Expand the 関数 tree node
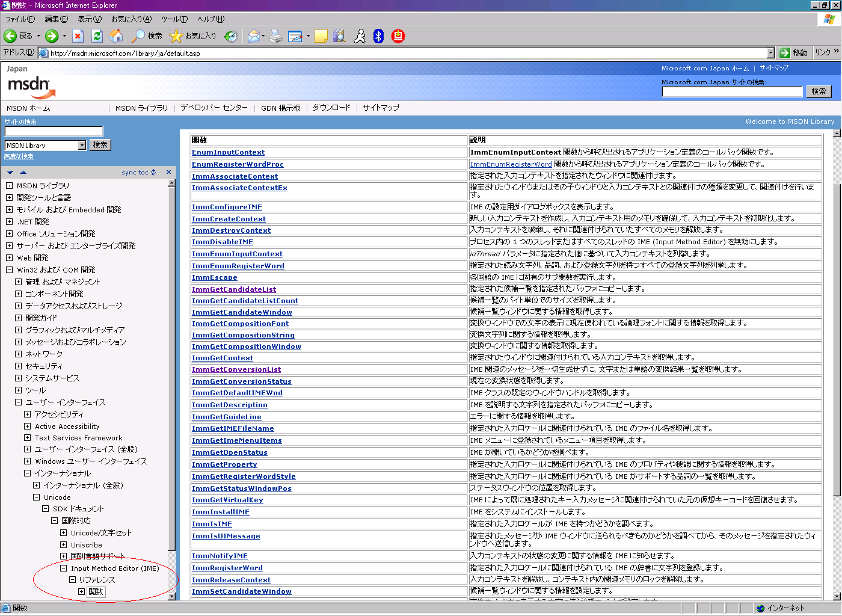The width and height of the screenshot is (842, 616). 81,591
